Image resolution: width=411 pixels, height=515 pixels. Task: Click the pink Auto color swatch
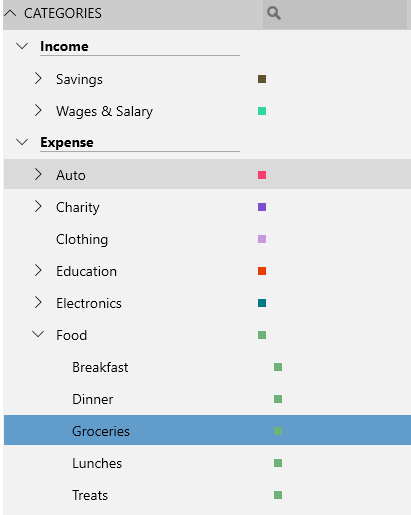point(262,175)
